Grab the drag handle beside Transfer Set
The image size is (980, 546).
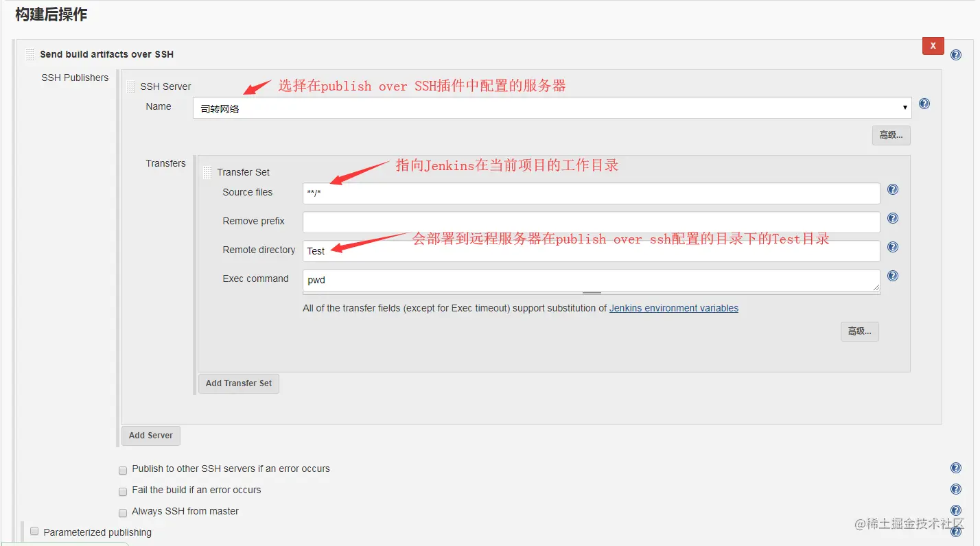[x=208, y=172]
